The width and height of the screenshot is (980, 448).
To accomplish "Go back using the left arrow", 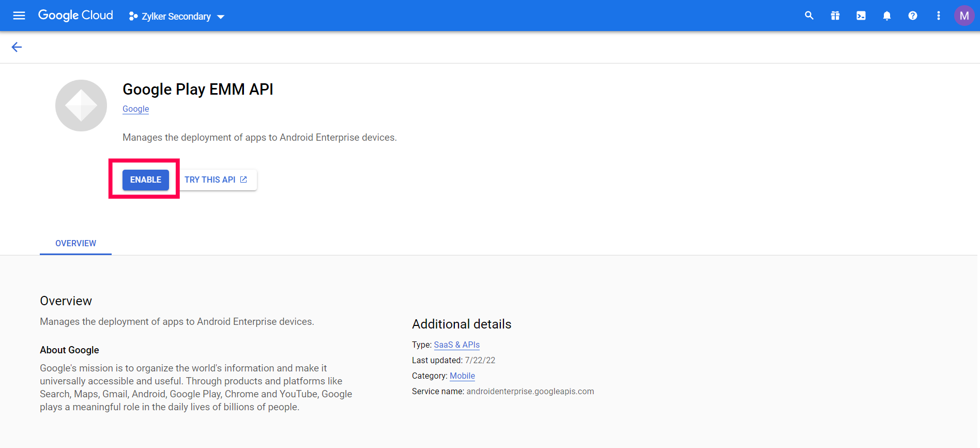I will click(x=17, y=47).
